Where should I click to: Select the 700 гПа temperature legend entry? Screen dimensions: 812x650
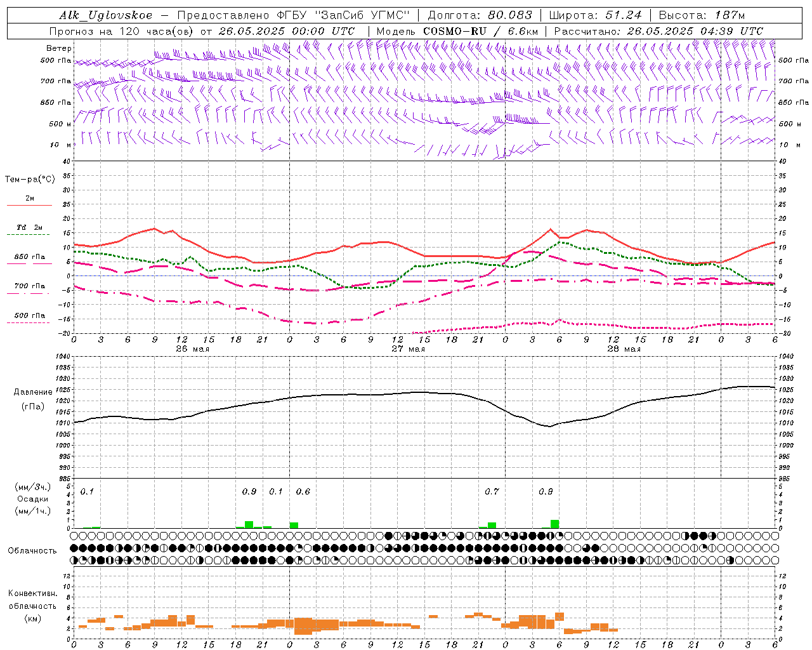[x=30, y=286]
